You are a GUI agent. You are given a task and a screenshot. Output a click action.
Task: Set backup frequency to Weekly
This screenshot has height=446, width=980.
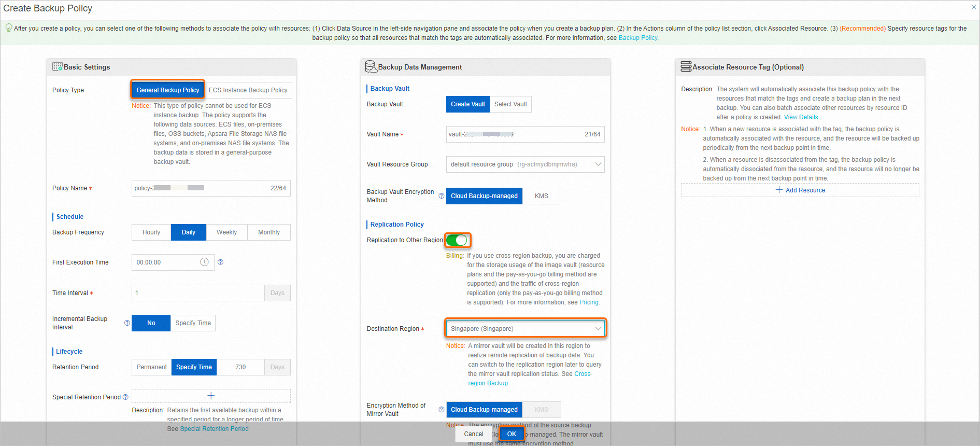227,232
